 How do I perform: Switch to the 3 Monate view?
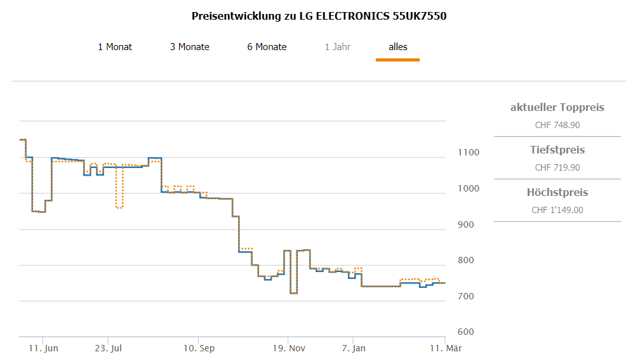point(190,47)
